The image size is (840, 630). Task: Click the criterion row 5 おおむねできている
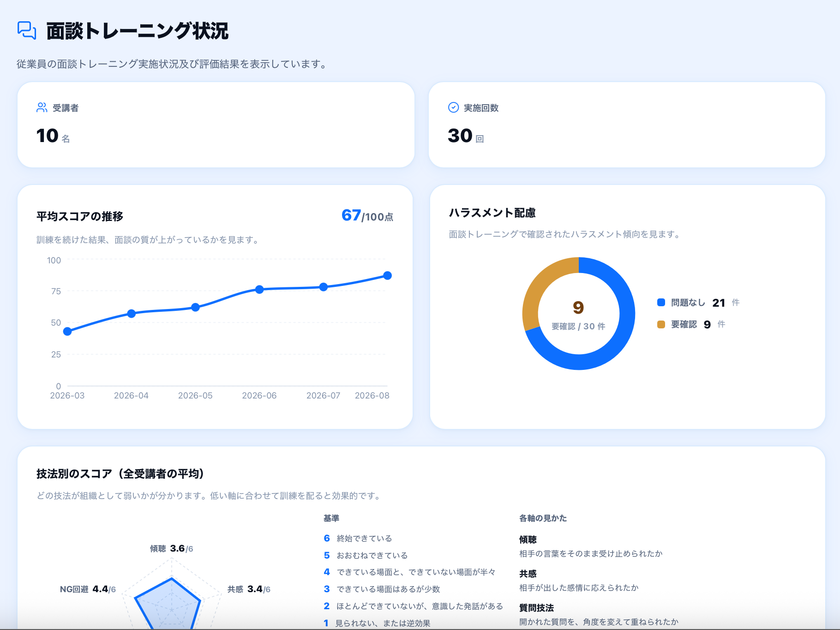tap(366, 555)
